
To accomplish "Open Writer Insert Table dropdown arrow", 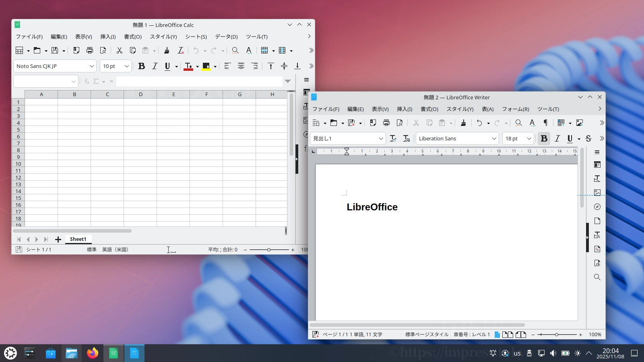I will coord(570,123).
